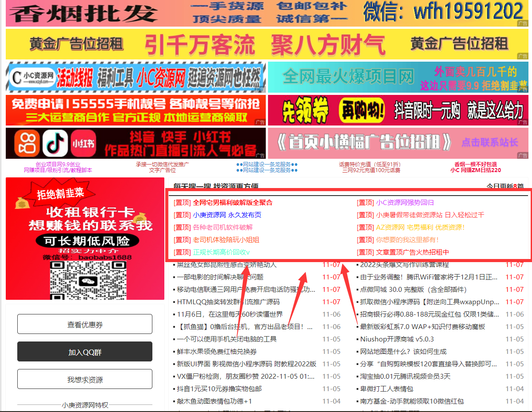Viewport: 532px width, 412px height.
Task: Open the 鲜丰水果领免费红柚兑换券 article
Action: [x=217, y=352]
